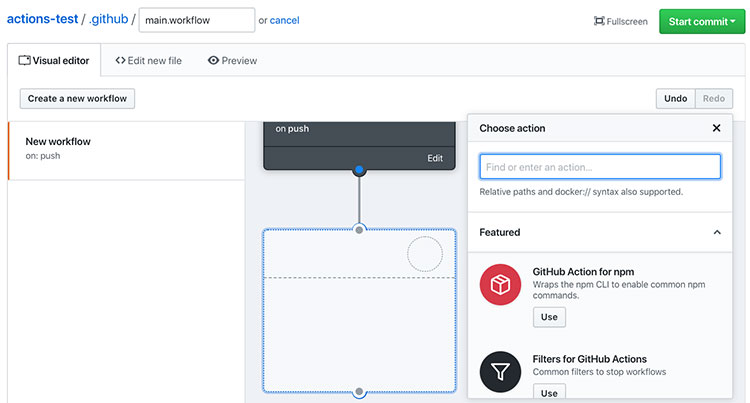This screenshot has width=750, height=403.
Task: Click the bottom connector of the empty action block
Action: tap(359, 392)
